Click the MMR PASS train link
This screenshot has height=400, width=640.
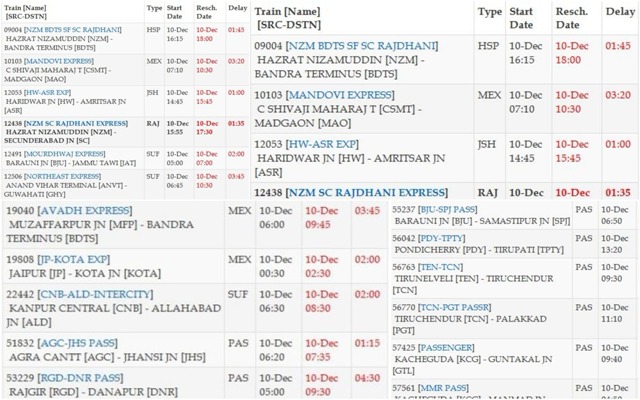pos(447,385)
